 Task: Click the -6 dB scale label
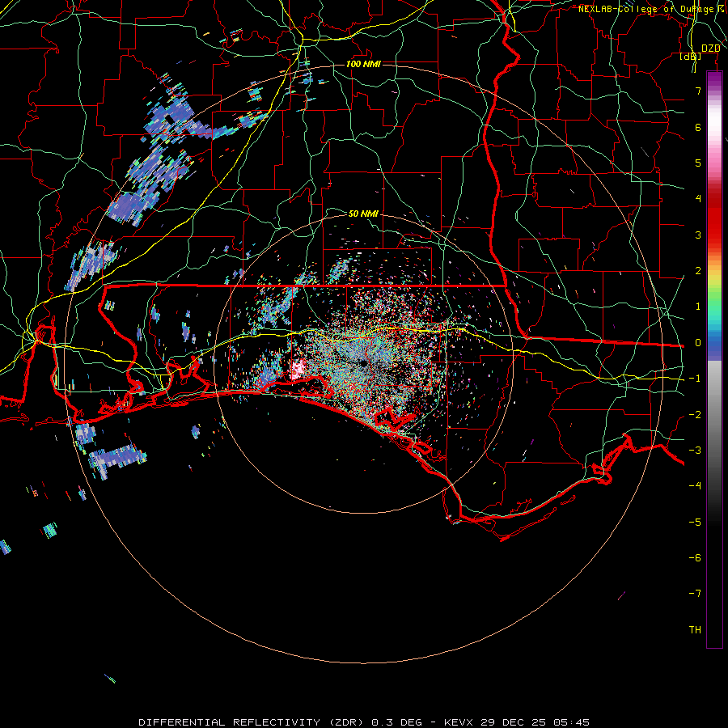(x=695, y=558)
